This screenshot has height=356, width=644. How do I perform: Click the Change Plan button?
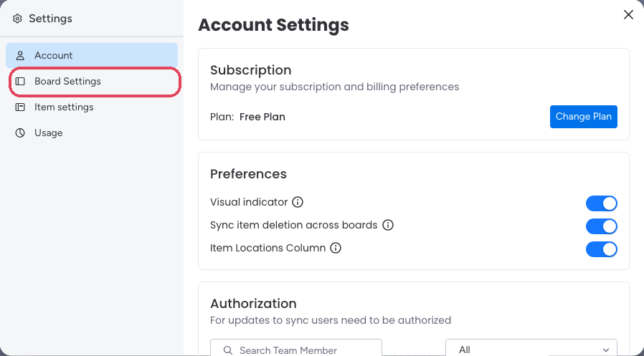(x=584, y=117)
